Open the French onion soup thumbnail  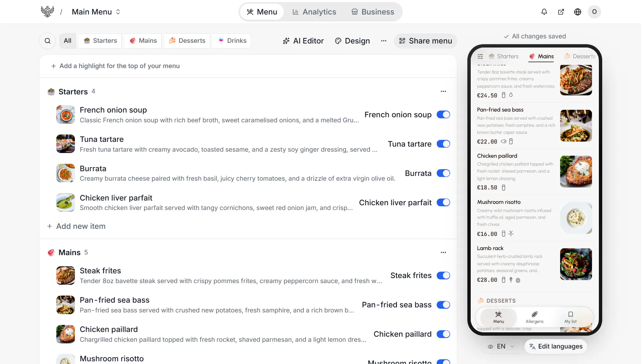(65, 115)
